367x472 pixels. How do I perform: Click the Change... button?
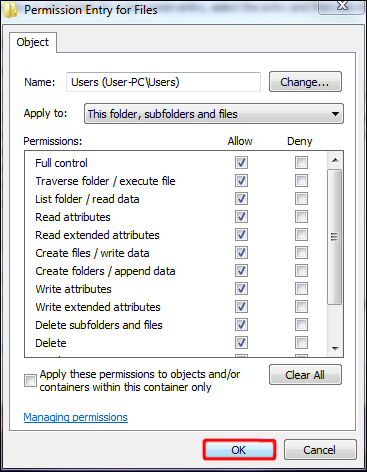coord(305,82)
